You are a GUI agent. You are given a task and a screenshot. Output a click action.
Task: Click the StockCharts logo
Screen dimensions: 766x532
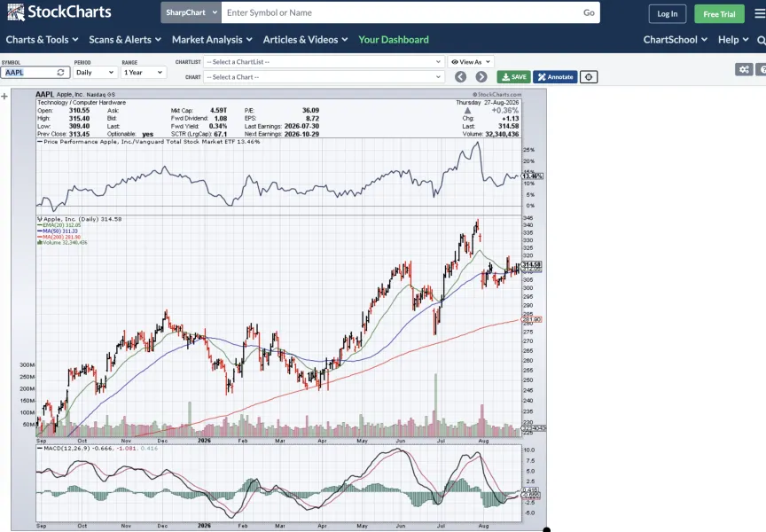tap(59, 12)
